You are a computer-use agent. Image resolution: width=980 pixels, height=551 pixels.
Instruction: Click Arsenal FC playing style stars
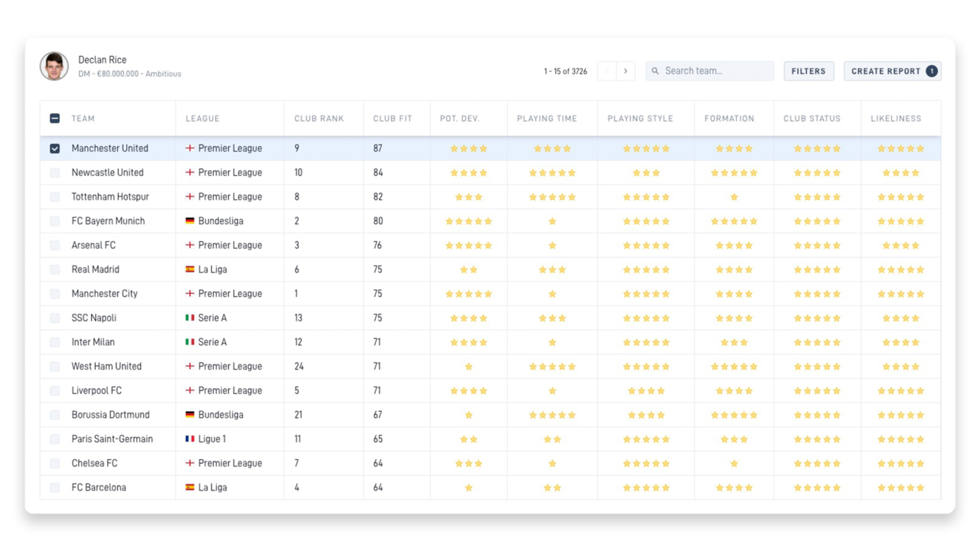646,246
